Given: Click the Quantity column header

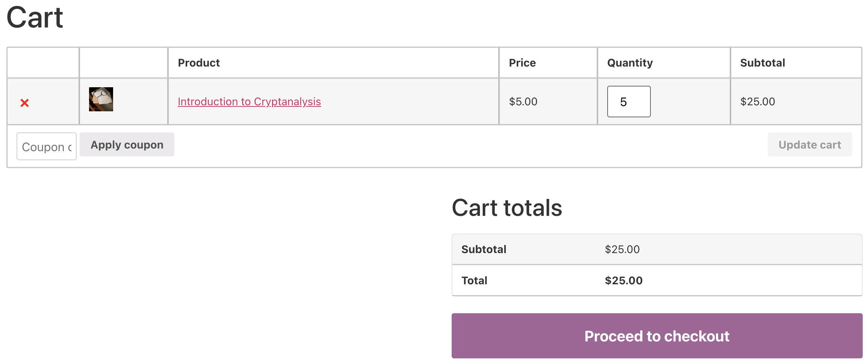Looking at the screenshot, I should click(x=630, y=62).
